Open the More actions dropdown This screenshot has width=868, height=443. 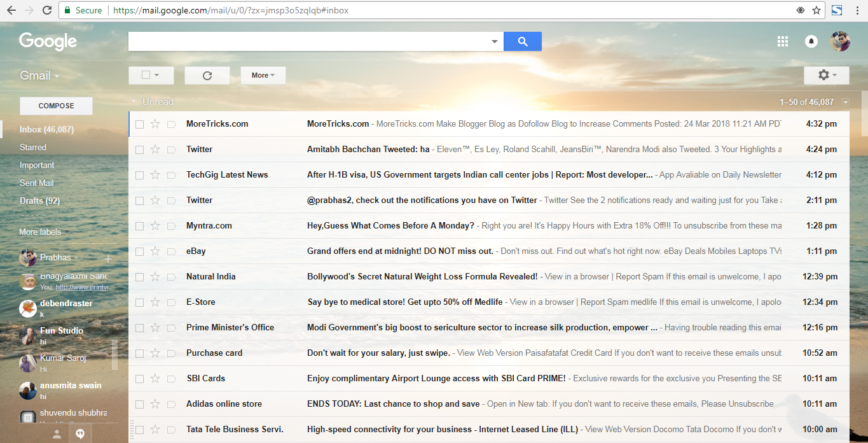(263, 75)
